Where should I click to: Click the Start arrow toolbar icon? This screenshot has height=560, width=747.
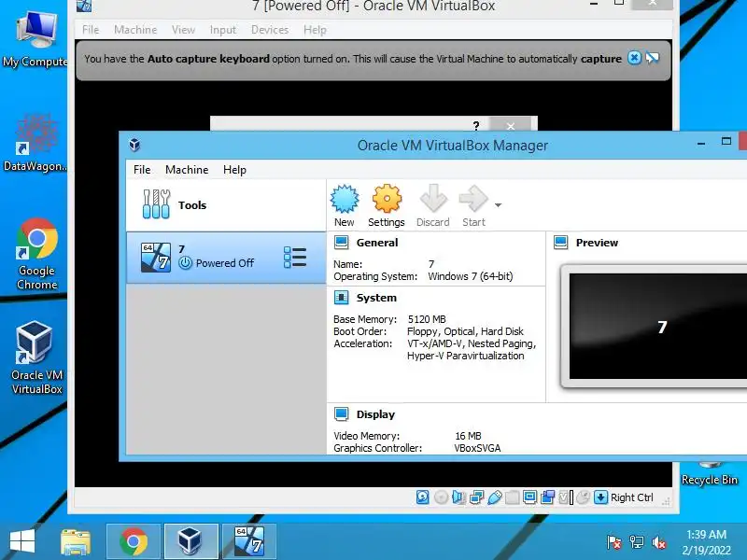tap(473, 199)
